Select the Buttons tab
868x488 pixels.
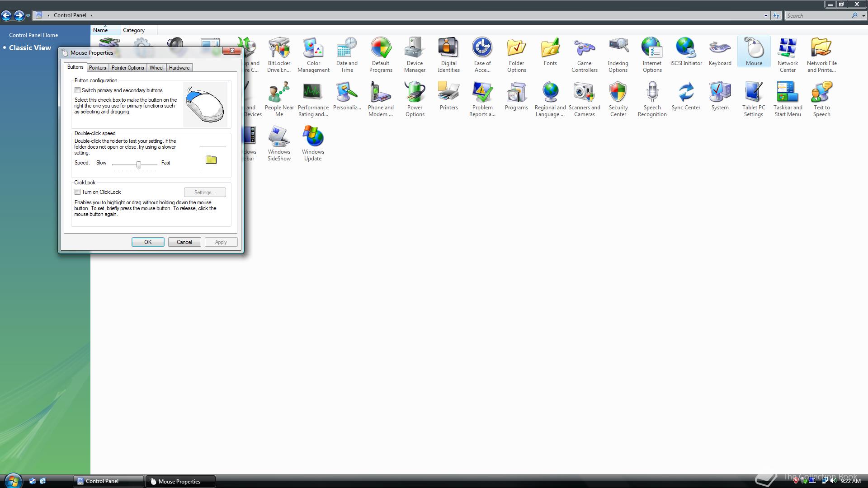pos(75,67)
